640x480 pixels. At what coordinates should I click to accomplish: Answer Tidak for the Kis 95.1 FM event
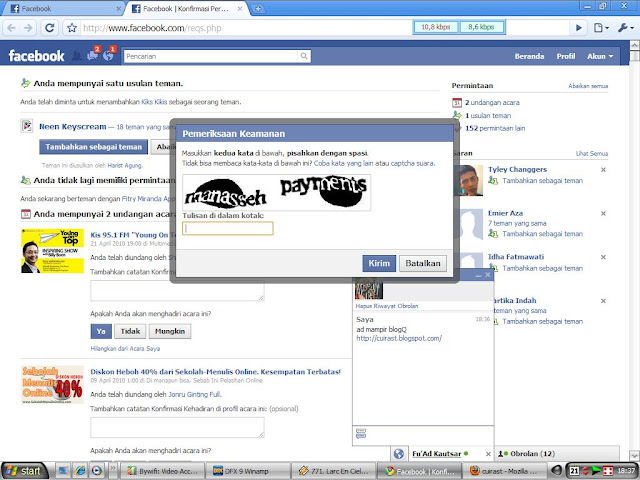pos(130,331)
